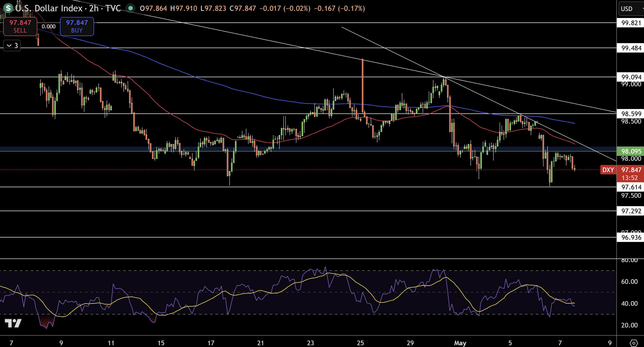Viewport: 644px width, 347px height.
Task: Click the C97.847 close value in header
Action: (242, 8)
